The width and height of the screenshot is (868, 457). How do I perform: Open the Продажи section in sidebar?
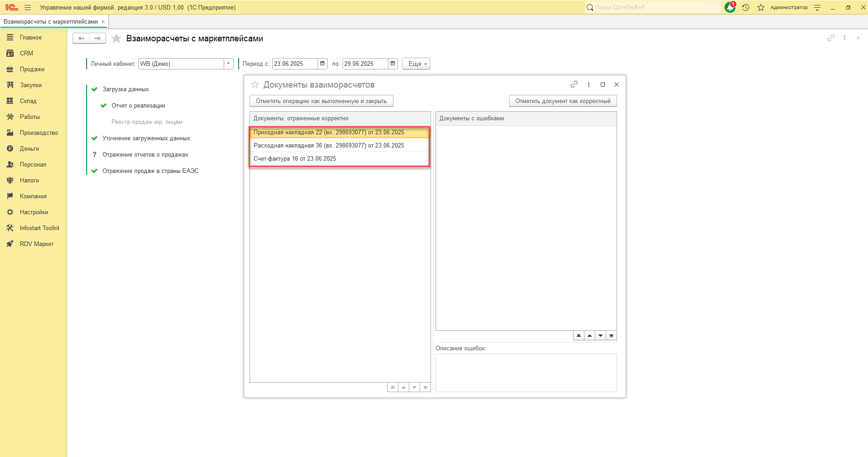pos(32,69)
